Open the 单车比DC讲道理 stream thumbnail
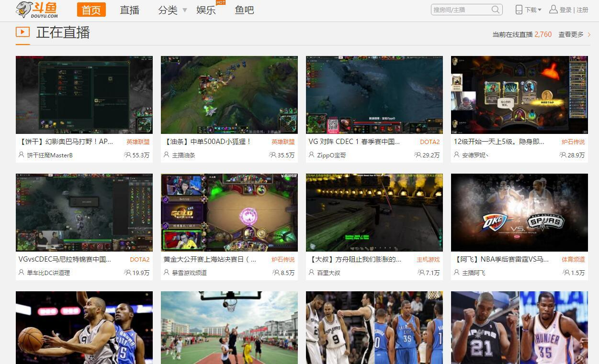The height and width of the screenshot is (364, 599). coord(84,212)
